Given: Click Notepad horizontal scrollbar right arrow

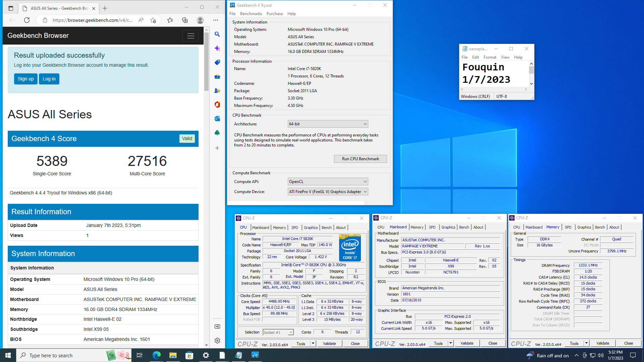Looking at the screenshot, I should (526, 89).
